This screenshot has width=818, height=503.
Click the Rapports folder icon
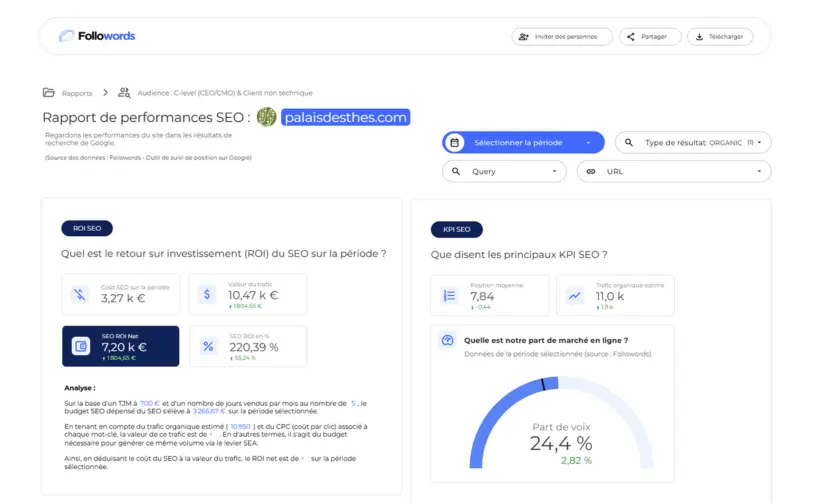coord(49,92)
